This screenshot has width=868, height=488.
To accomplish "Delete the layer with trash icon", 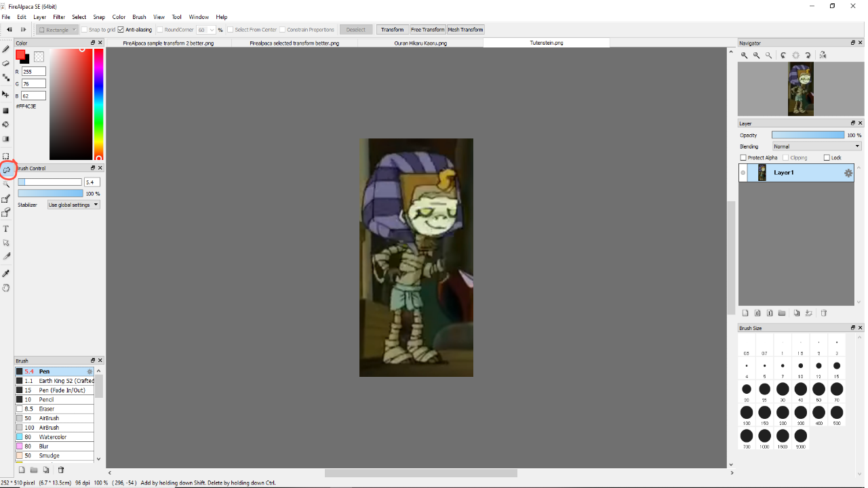I will (824, 313).
